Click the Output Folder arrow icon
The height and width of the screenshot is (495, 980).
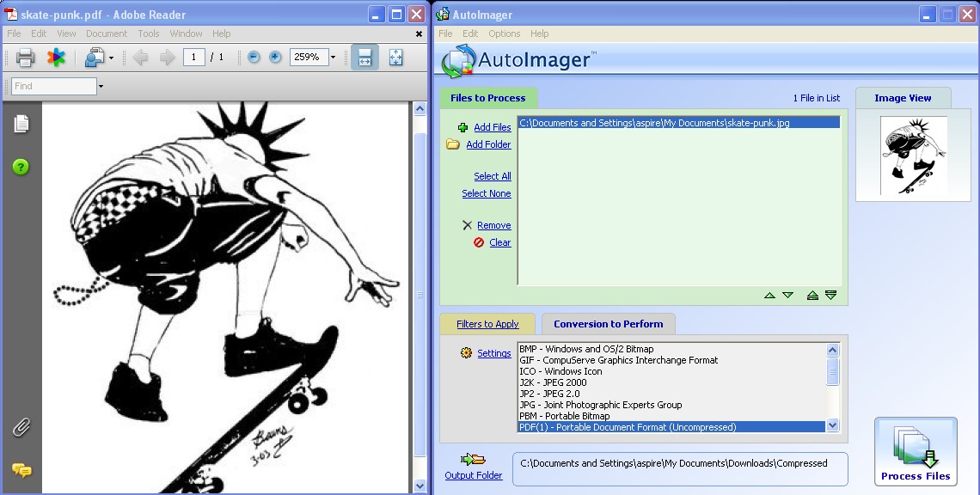473,460
